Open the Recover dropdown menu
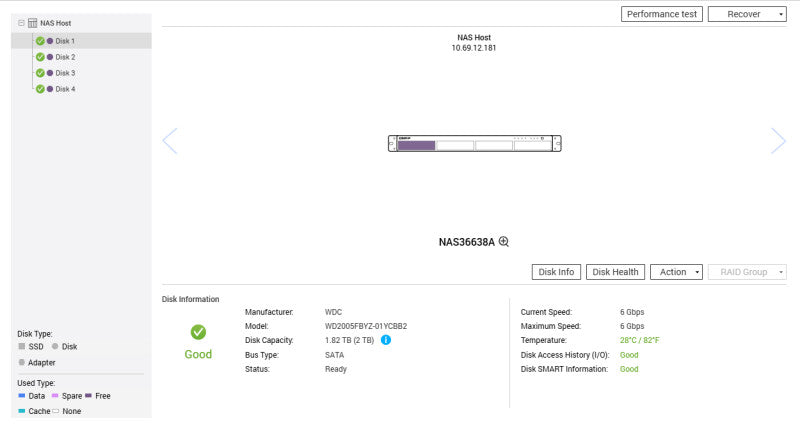This screenshot has height=430, width=800. [747, 14]
